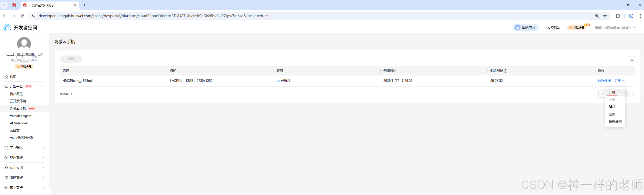
Task: Click the browser back arrow
Action: pyautogui.click(x=5, y=16)
